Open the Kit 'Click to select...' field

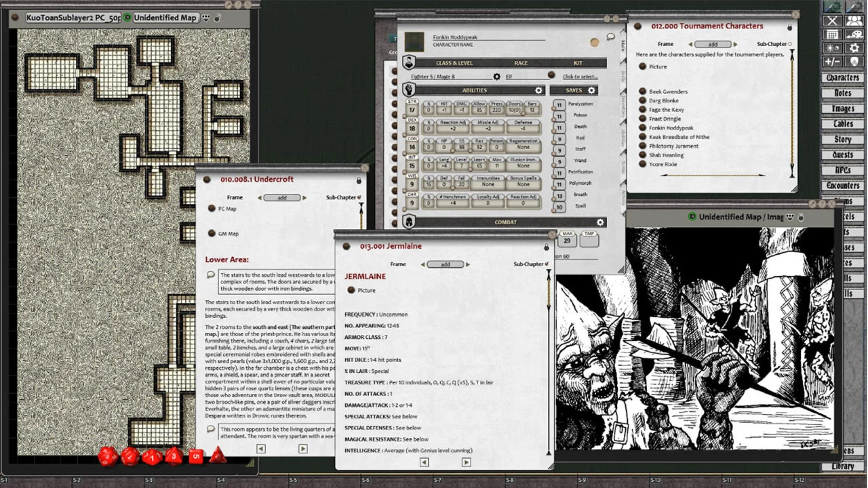[x=580, y=77]
